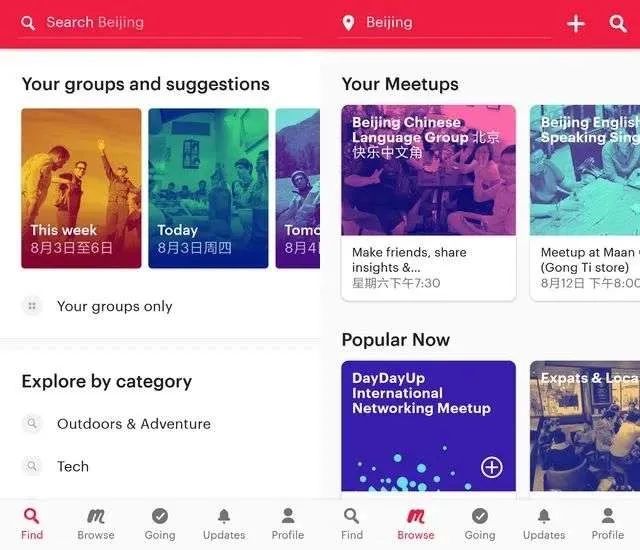Open 'Make friends, share insights' event details

(x=429, y=268)
